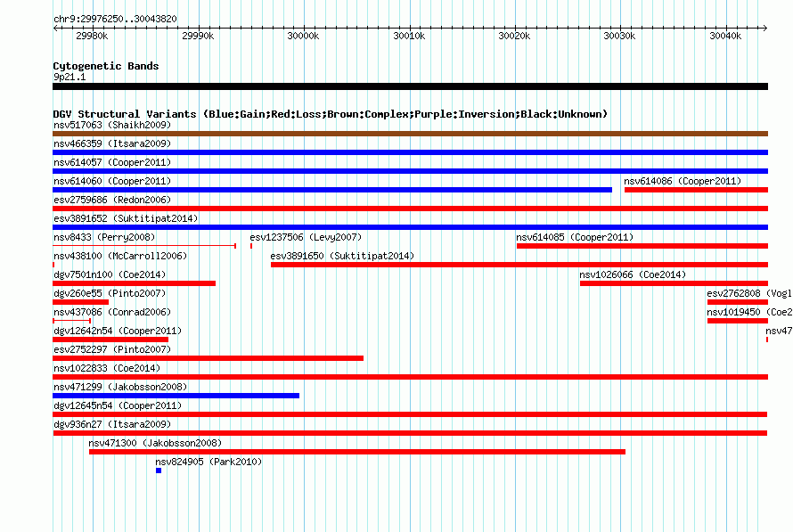Select the black 9p21.1 cytogenetic band bar
793x532 pixels.
coord(410,86)
